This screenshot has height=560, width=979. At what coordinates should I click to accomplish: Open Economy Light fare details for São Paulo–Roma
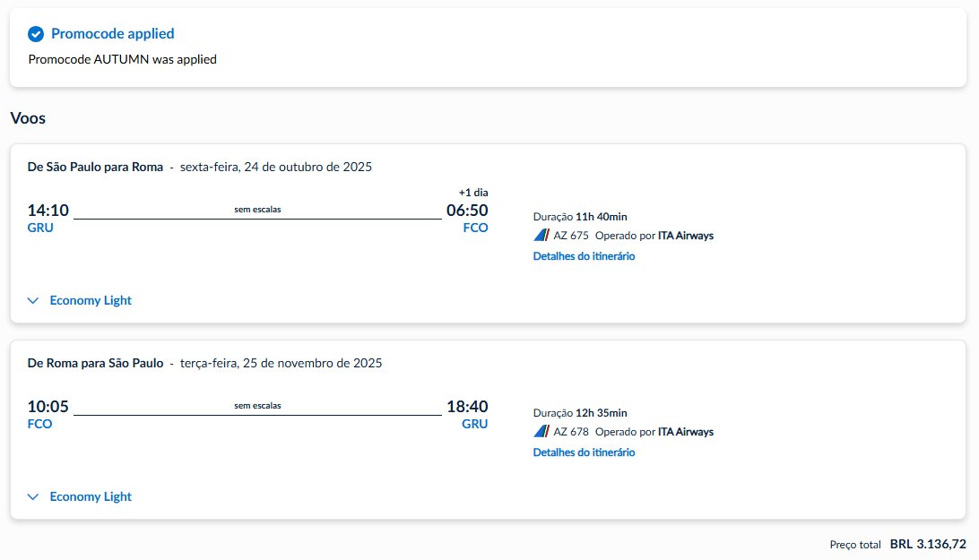tap(91, 300)
